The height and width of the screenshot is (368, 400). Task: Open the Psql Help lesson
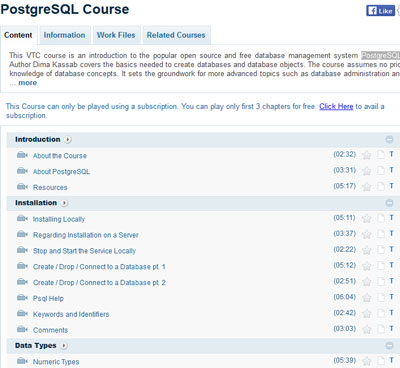48,298
